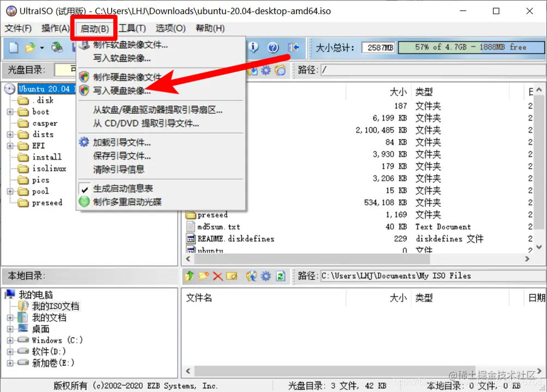The image size is (547, 392).
Task: Click the Open file toolbar icon
Action: [31, 47]
